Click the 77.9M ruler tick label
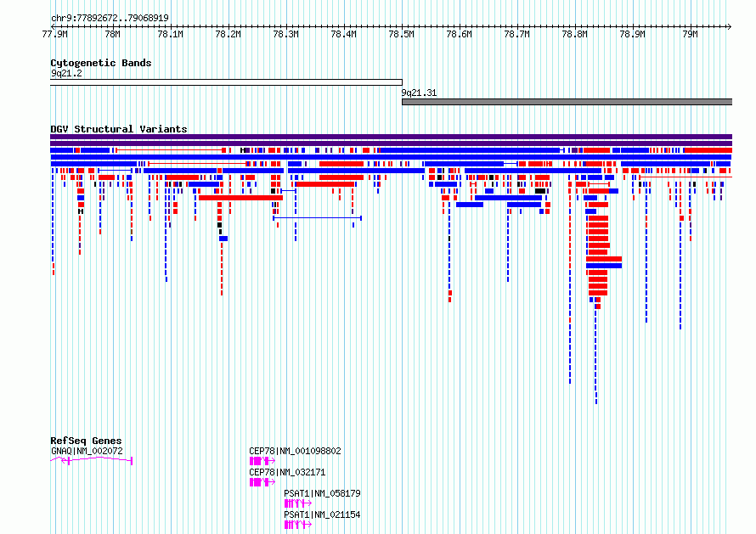 55,34
